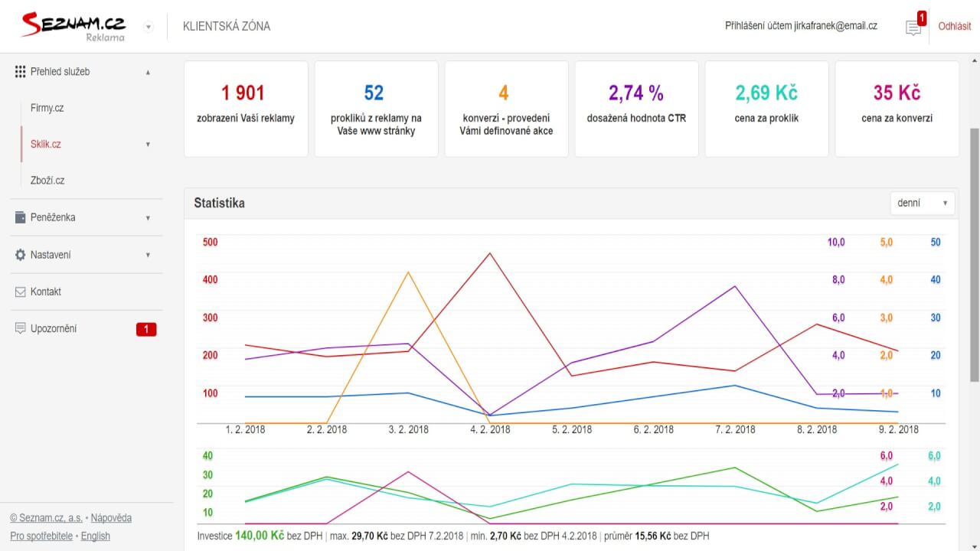The height and width of the screenshot is (551, 980).
Task: Click the Nastavení gear icon
Action: pos(21,255)
